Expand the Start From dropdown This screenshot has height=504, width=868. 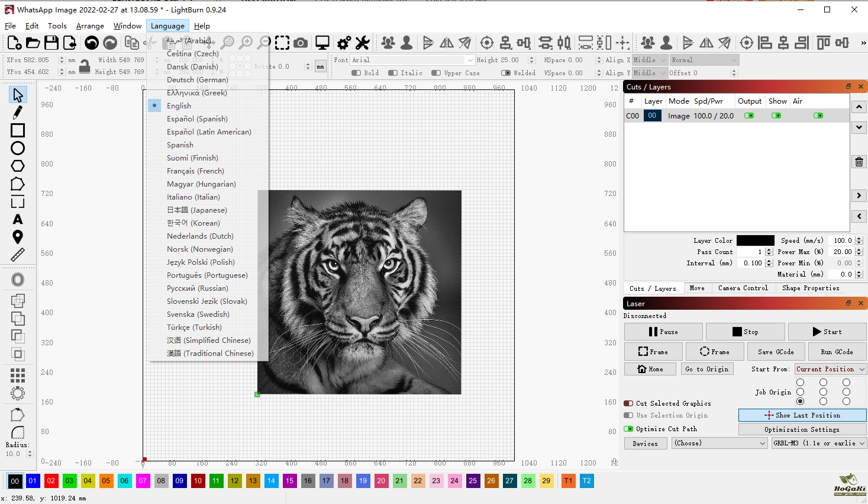click(830, 369)
